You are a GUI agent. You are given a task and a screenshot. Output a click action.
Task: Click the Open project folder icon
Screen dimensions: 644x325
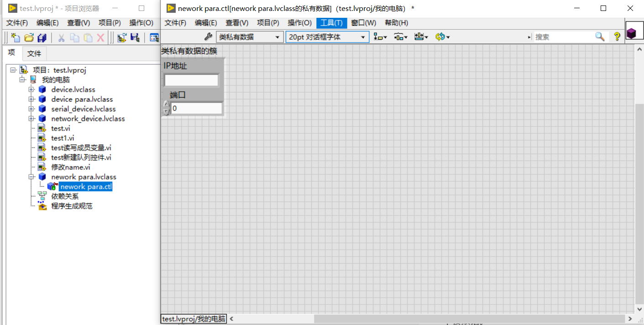click(29, 38)
